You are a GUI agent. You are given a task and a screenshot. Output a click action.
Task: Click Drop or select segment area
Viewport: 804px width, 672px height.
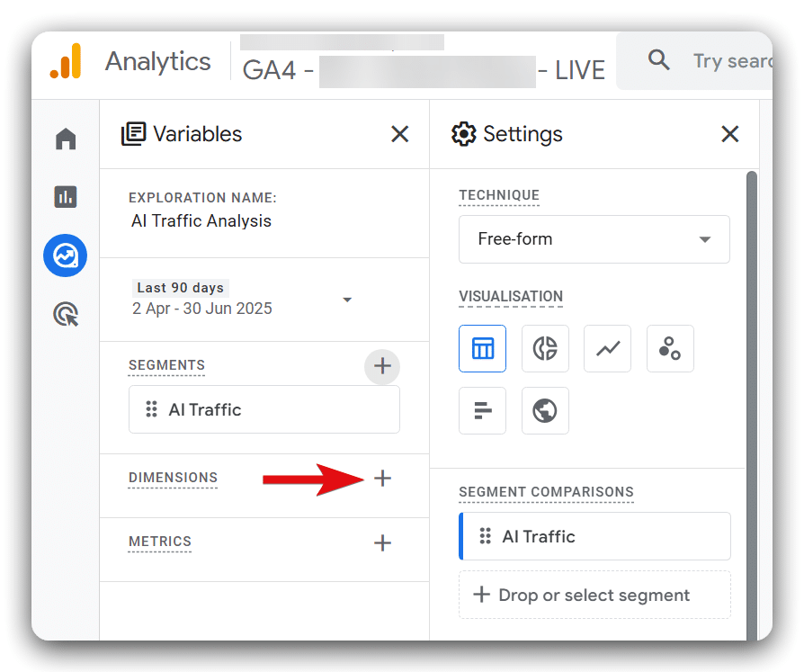[x=594, y=595]
